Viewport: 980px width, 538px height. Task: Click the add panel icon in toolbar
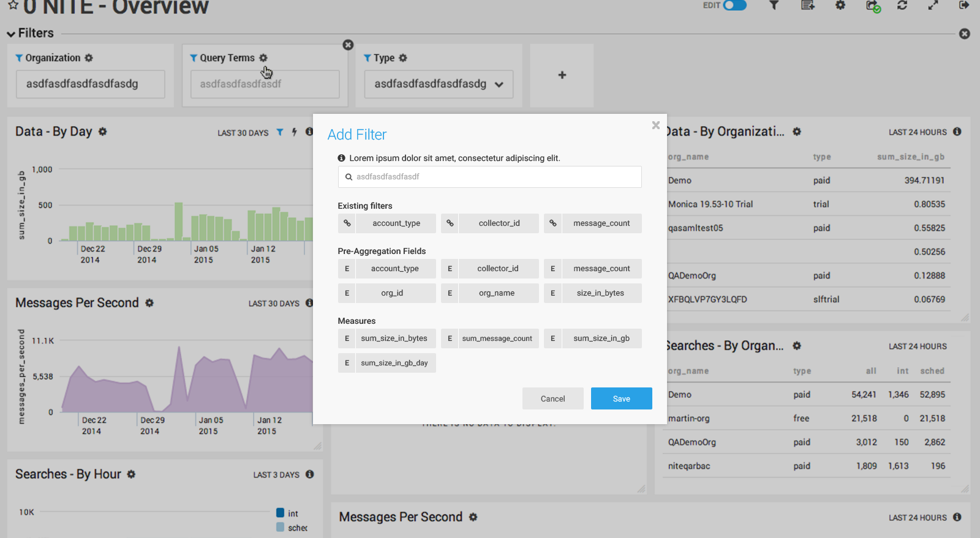[808, 5]
